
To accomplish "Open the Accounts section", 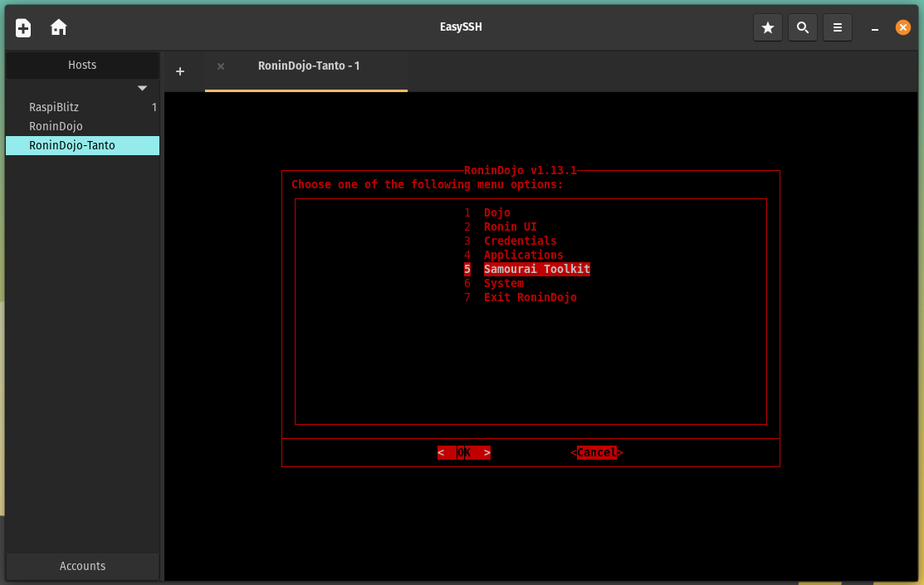I will [x=82, y=566].
